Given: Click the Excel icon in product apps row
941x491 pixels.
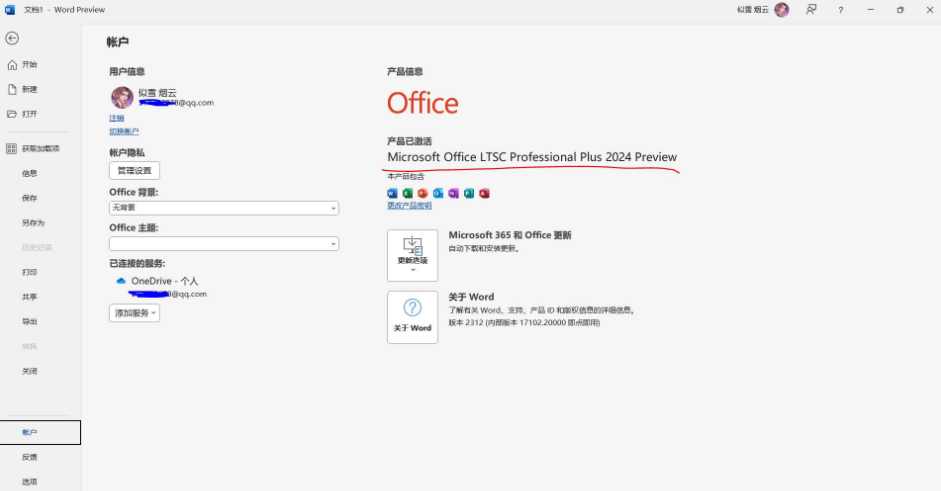Looking at the screenshot, I should click(x=407, y=193).
